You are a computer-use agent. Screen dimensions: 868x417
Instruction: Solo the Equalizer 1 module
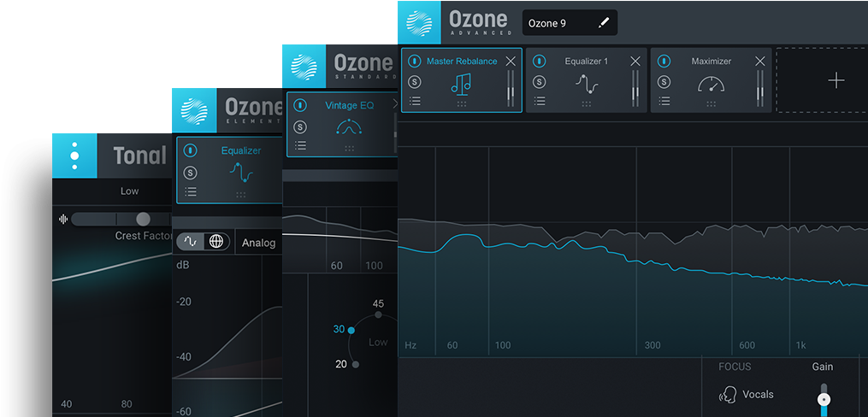pos(539,82)
